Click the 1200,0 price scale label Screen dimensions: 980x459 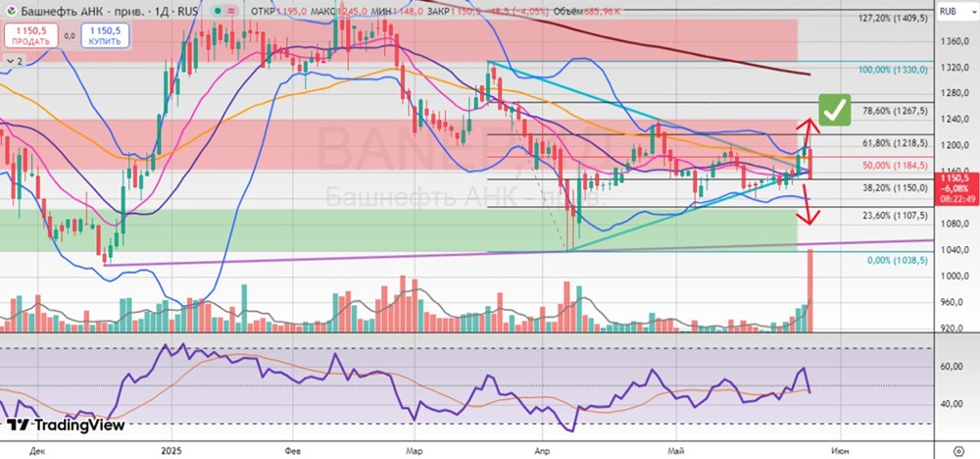click(x=954, y=145)
